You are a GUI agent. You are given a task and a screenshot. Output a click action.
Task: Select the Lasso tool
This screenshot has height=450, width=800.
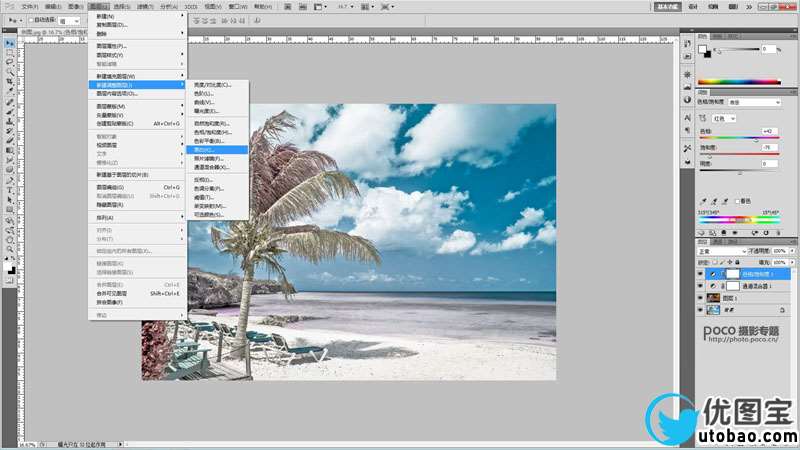[10, 62]
